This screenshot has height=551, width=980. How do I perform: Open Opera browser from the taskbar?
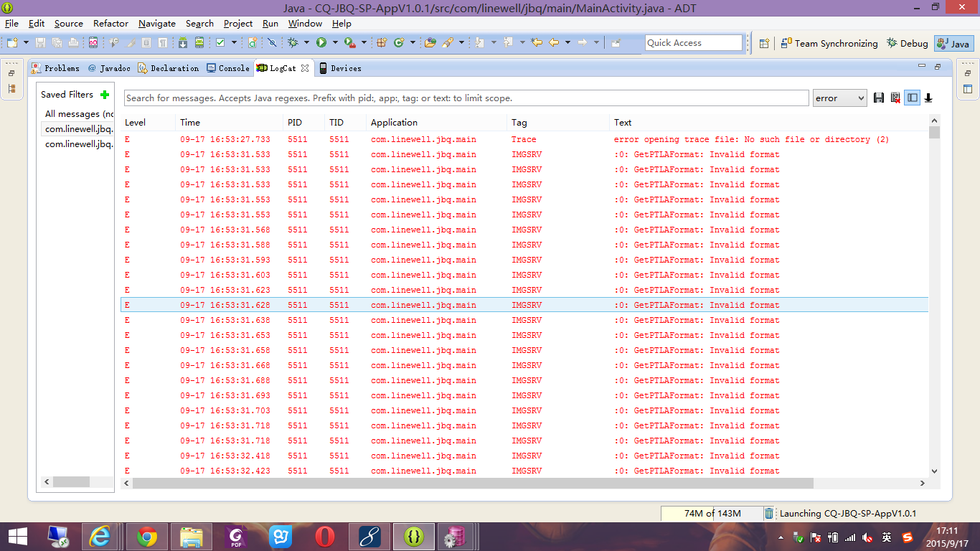325,536
